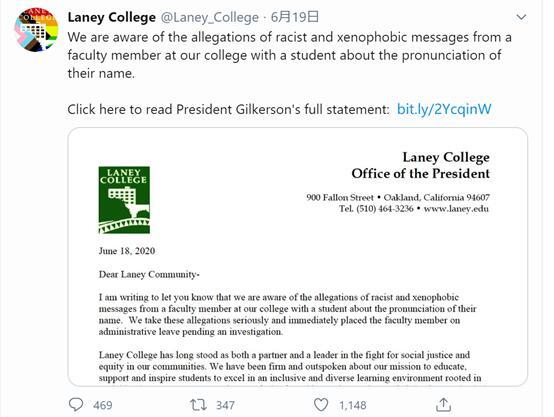Open the tweet's 6月19日 timestamp

point(295,17)
